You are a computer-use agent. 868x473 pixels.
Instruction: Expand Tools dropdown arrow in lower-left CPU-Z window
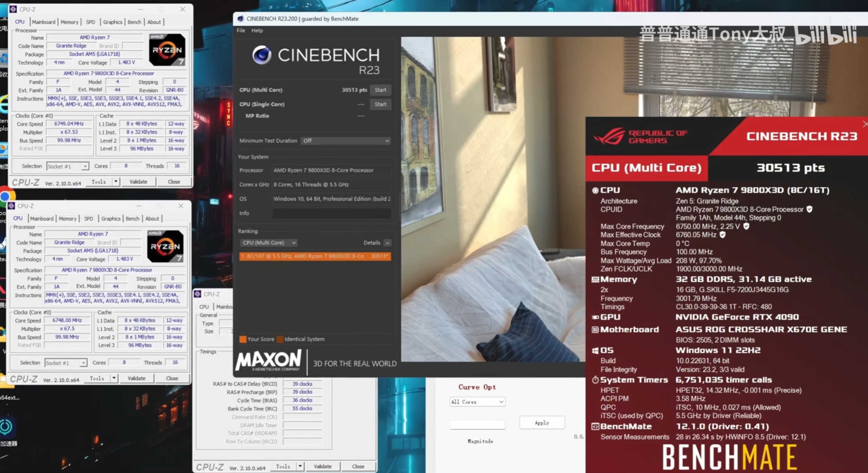tap(113, 378)
